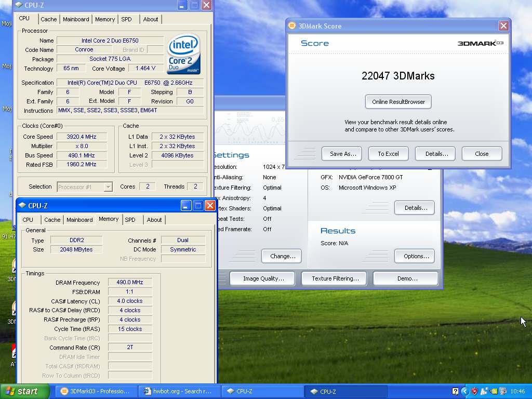Switch to 3DMark03 Professional taskbar item
This screenshot has height=399, width=532.
(96, 391)
